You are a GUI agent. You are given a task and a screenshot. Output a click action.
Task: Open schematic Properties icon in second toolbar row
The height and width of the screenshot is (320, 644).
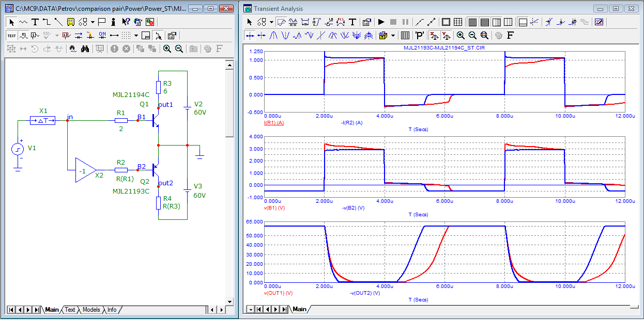click(x=172, y=36)
